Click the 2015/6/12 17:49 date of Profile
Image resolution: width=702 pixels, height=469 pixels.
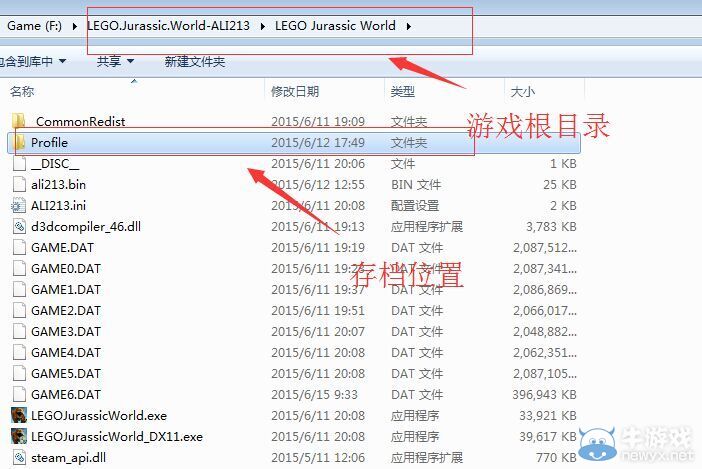[318, 142]
